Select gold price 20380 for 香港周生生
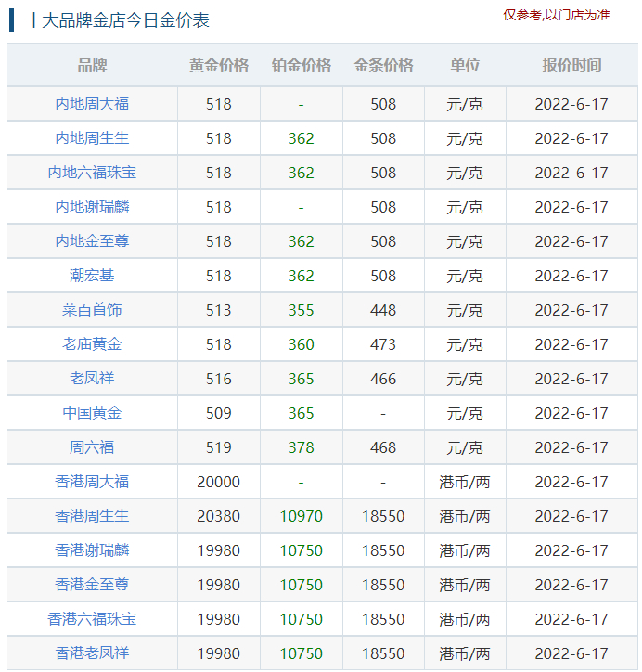642x672 pixels. click(218, 516)
